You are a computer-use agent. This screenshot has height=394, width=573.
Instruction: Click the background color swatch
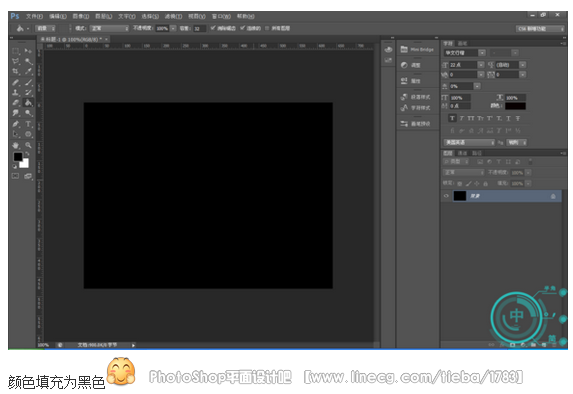[x=25, y=164]
